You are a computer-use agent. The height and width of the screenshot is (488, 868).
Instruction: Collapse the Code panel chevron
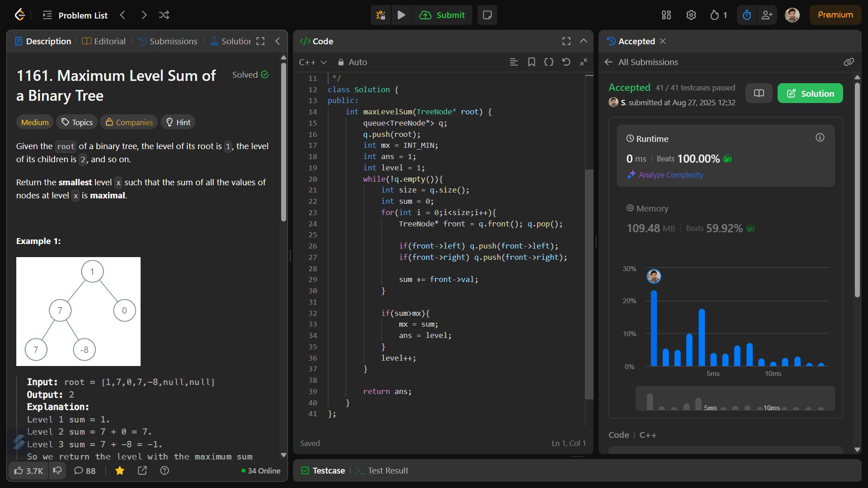point(584,41)
